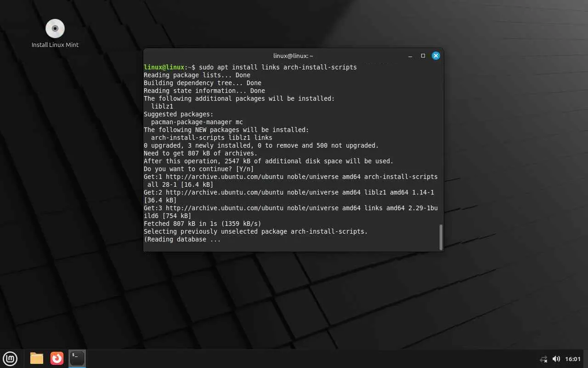
Task: Click the '[36.4 kB]' line
Action: click(160, 200)
